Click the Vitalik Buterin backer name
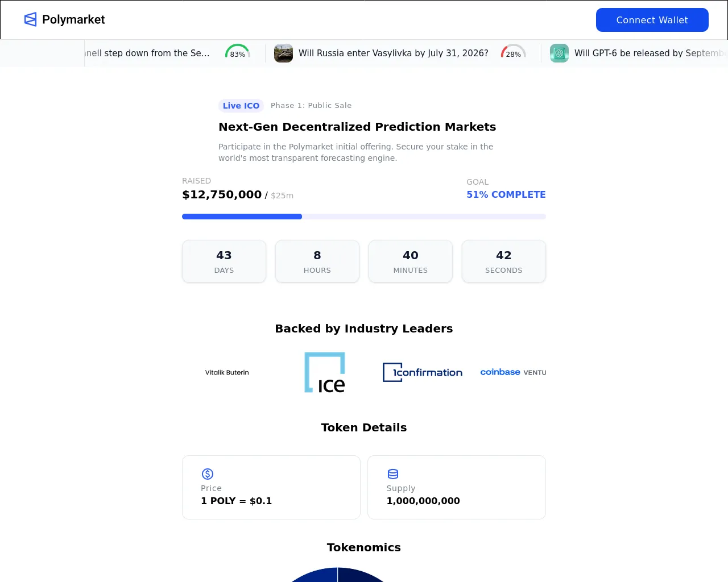728x582 pixels. (x=227, y=372)
